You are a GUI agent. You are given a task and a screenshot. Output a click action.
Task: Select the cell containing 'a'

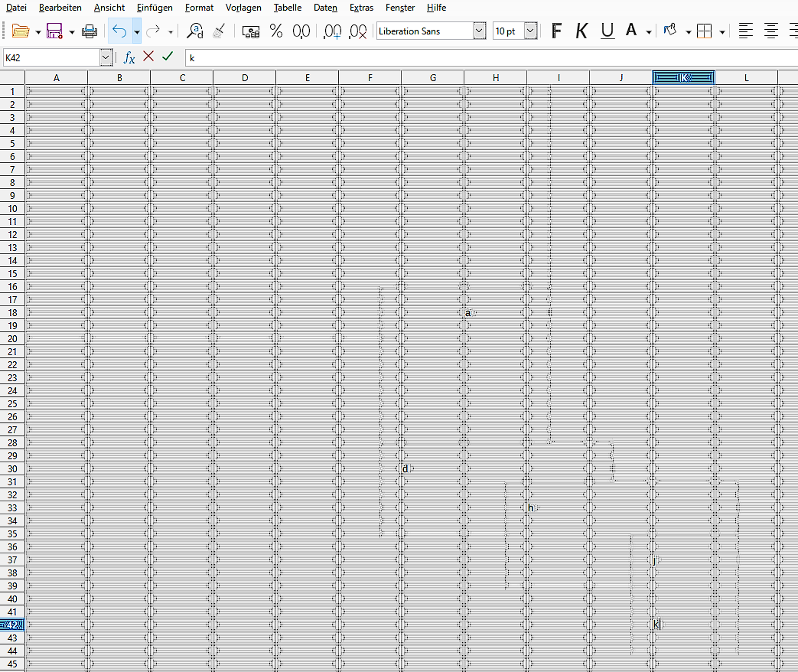[x=496, y=312]
